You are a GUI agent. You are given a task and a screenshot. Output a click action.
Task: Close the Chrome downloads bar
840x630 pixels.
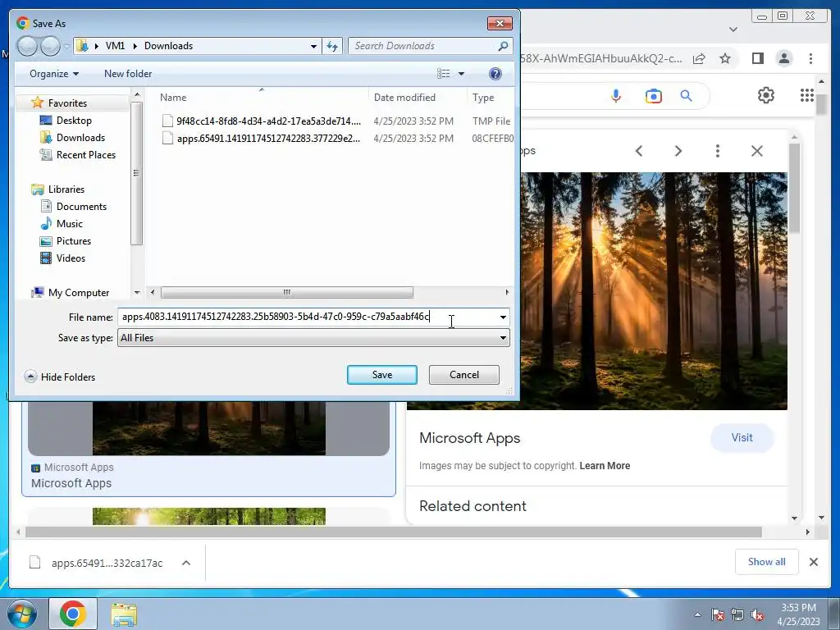pos(813,562)
